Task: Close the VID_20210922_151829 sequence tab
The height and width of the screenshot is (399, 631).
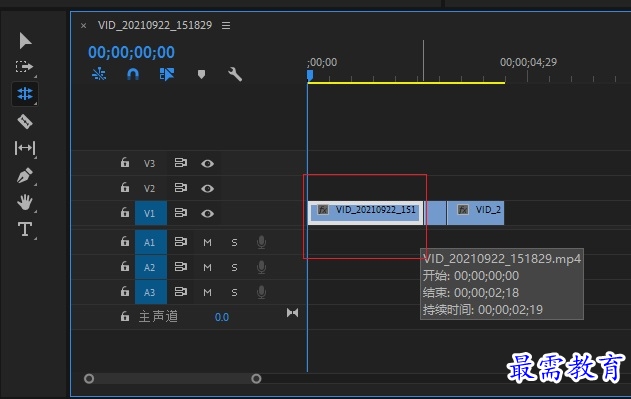Action: (x=83, y=26)
